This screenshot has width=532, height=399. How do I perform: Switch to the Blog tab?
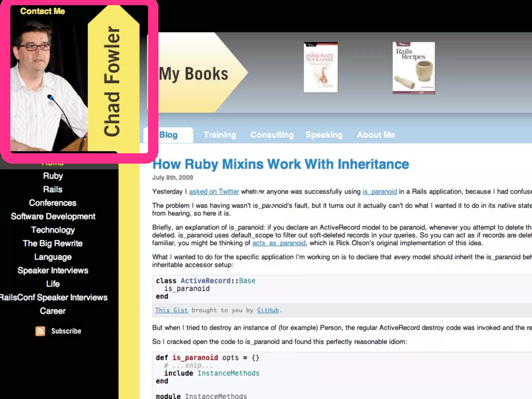point(168,135)
